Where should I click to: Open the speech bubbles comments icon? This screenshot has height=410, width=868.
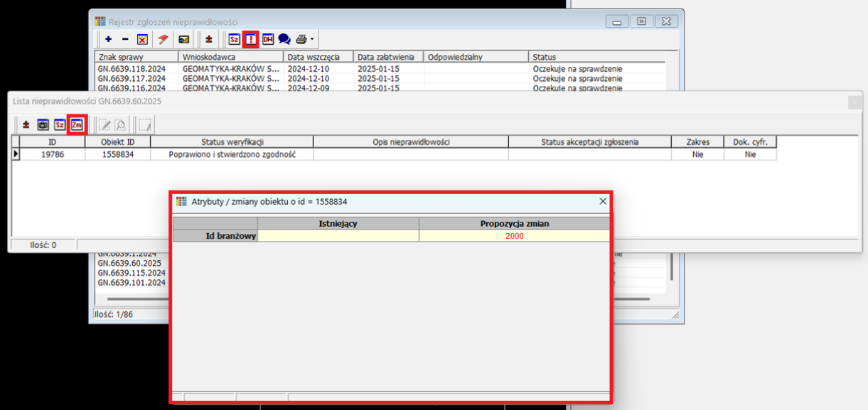click(x=284, y=40)
